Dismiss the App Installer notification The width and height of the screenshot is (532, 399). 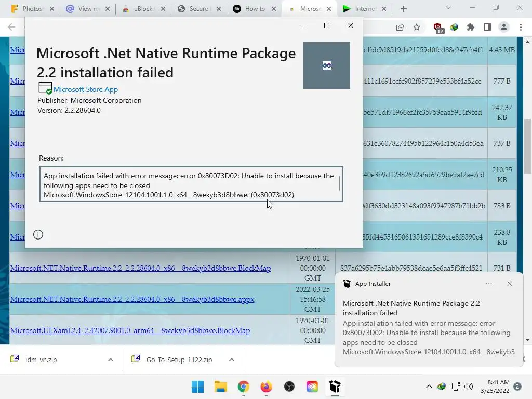pos(509,284)
